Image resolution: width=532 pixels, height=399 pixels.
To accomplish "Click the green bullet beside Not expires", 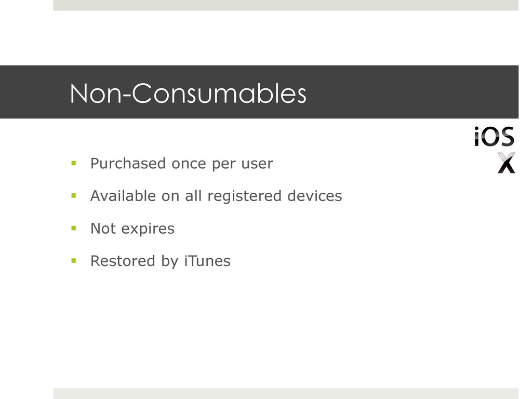I will click(74, 229).
